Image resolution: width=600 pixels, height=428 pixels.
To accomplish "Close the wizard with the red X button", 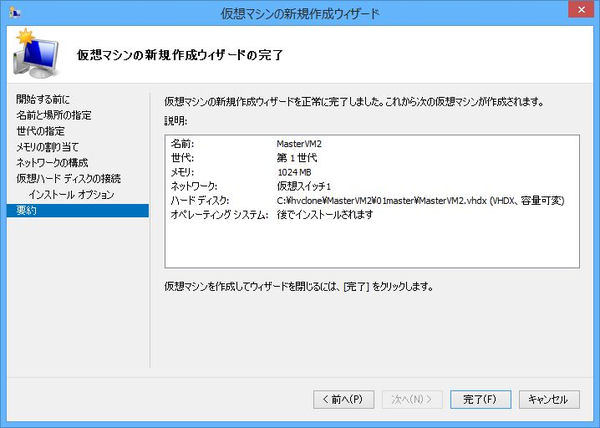I will [581, 10].
